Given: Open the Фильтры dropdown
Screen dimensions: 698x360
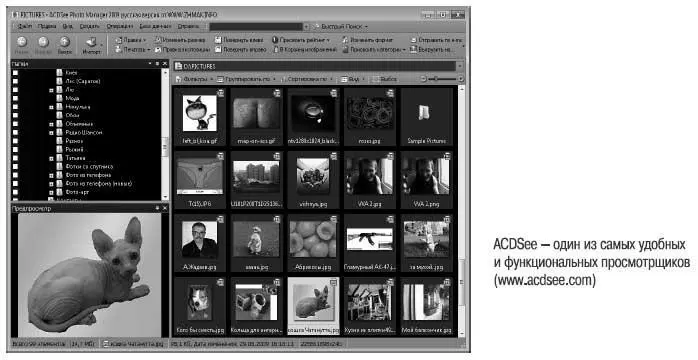Looking at the screenshot, I should click(194, 79).
